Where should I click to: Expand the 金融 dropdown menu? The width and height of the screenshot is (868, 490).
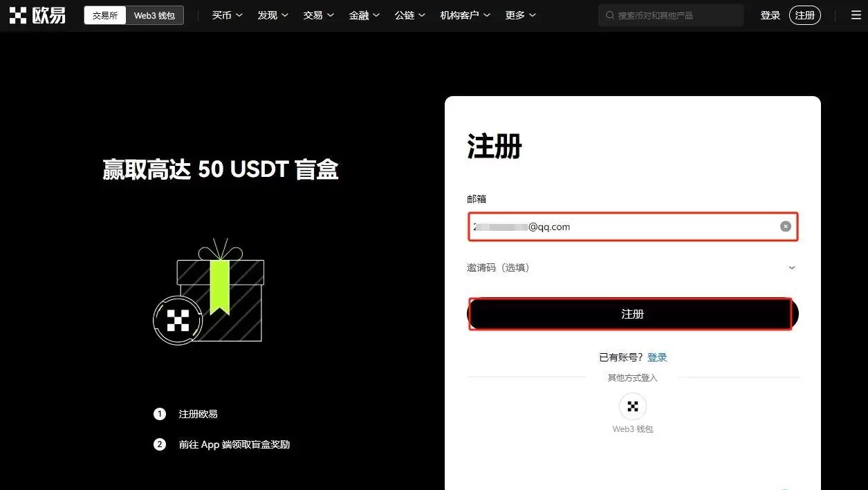click(363, 15)
